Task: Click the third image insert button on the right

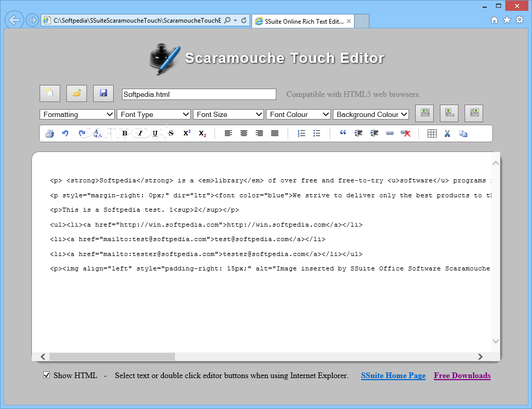Action: click(x=474, y=113)
